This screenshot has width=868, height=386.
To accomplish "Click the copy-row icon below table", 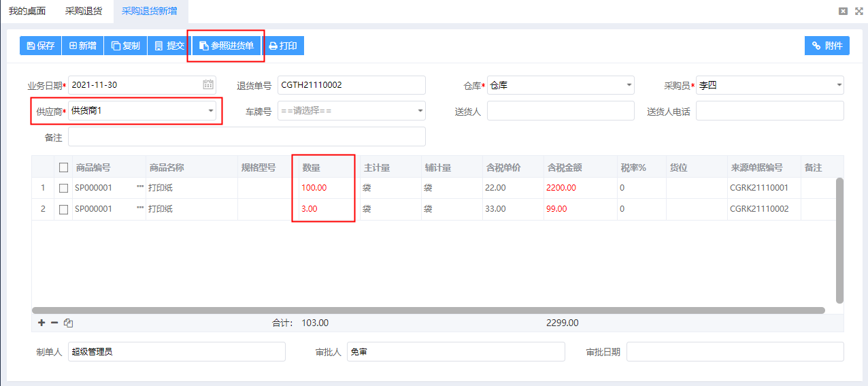I will (x=68, y=323).
